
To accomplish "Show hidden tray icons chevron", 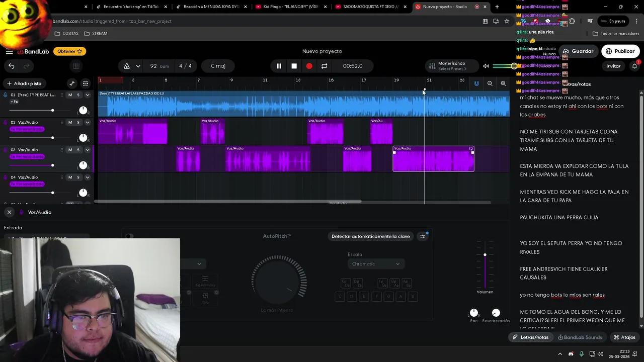I will click(560, 354).
